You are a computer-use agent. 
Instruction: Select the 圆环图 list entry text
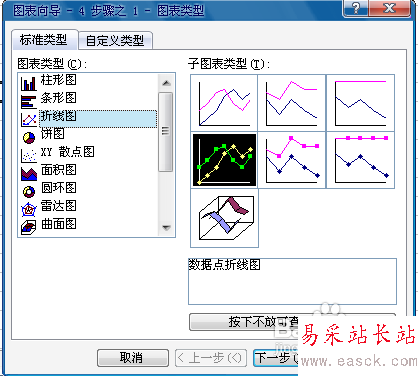tap(59, 188)
